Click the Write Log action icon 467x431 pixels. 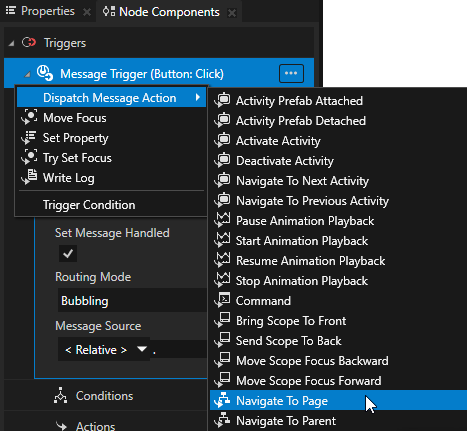pos(29,177)
